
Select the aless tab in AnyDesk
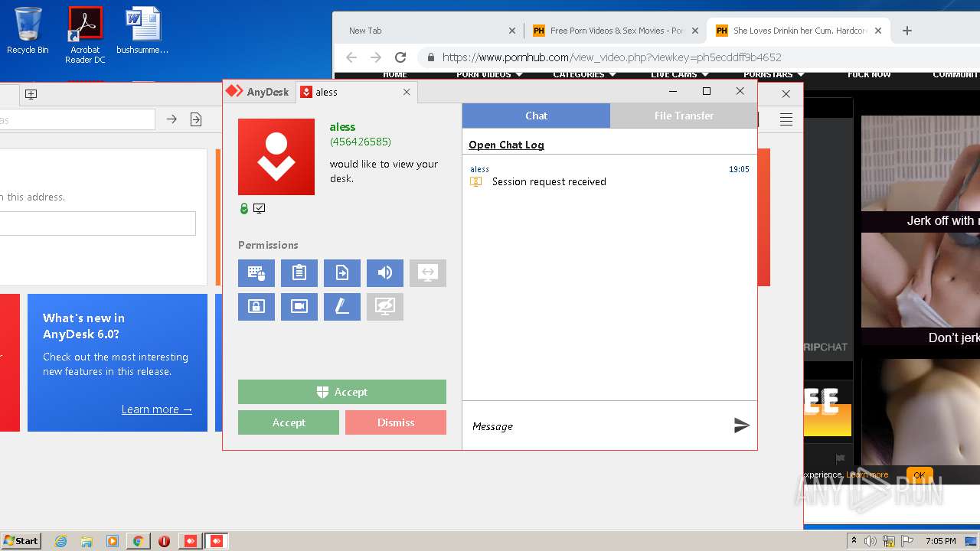tap(357, 92)
